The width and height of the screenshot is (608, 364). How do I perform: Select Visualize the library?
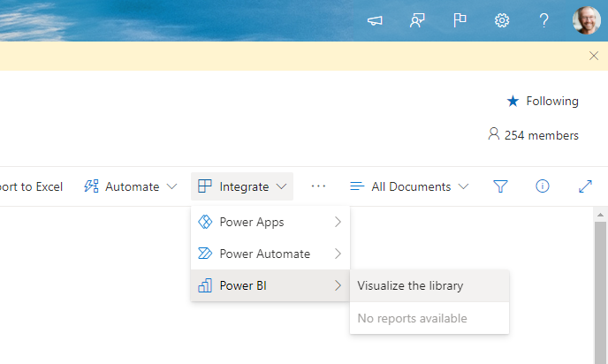click(x=410, y=285)
